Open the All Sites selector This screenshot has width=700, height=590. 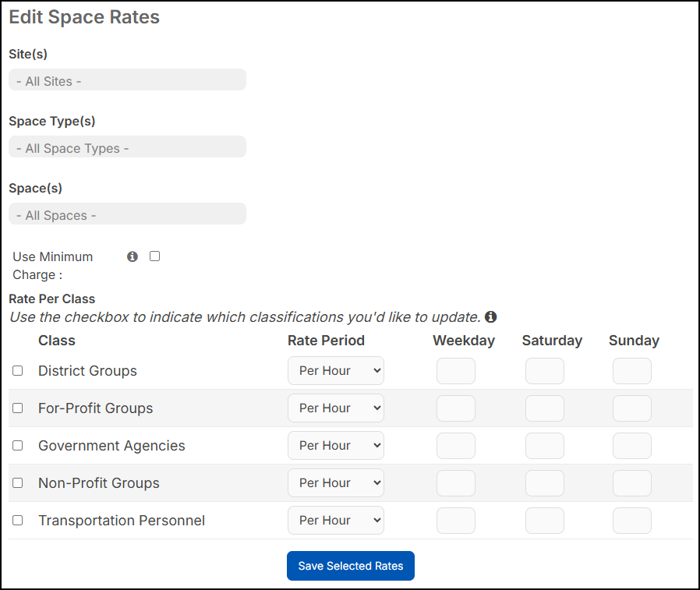127,79
